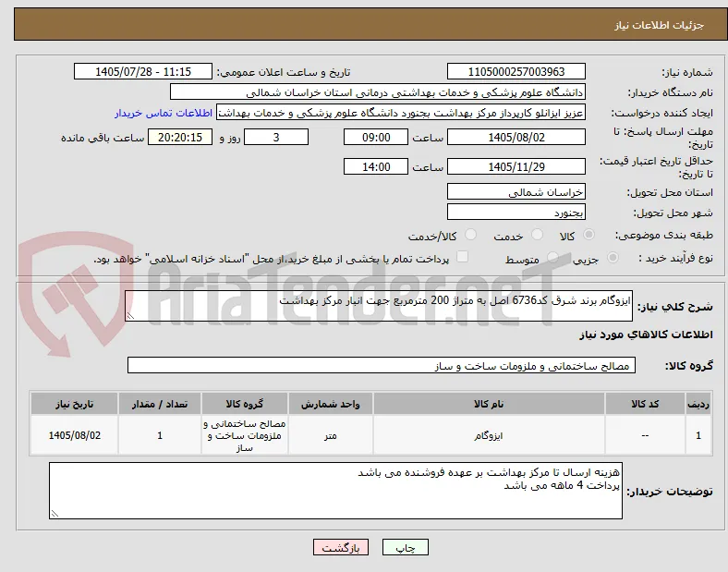This screenshot has height=572, width=728.
Task: Click the delivery province field خراسان شمالی
Action: [x=516, y=191]
